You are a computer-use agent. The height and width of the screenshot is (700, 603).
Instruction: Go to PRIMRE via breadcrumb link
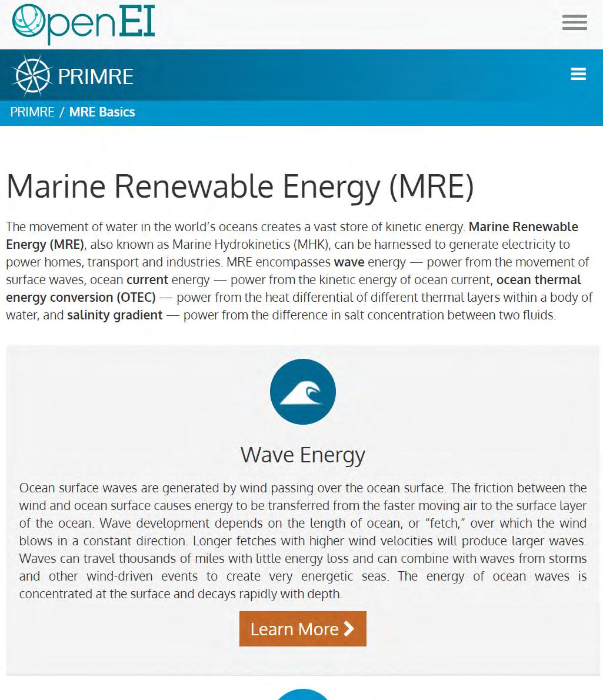[32, 112]
